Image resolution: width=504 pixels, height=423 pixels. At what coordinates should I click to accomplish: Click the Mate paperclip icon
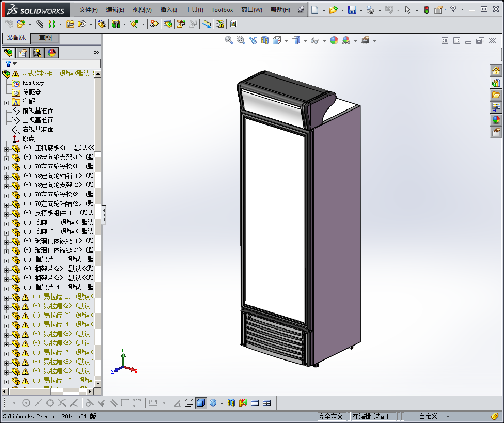pos(40,24)
